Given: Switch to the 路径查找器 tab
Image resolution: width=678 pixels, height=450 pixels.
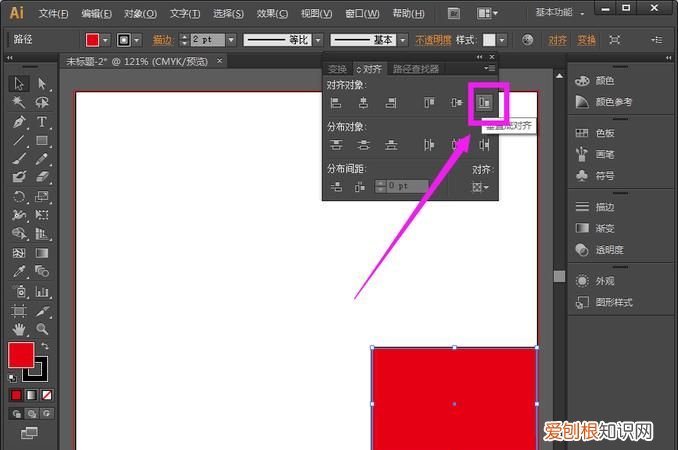Looking at the screenshot, I should click(416, 69).
